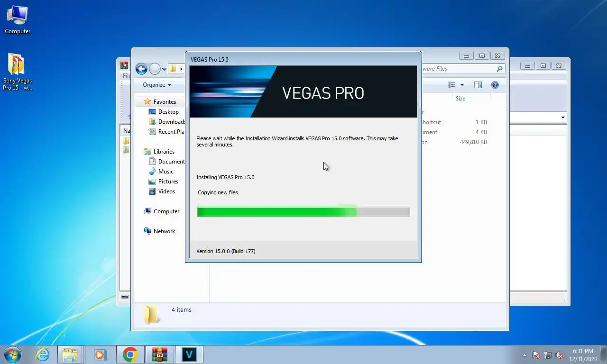607x364 pixels.
Task: Click the 4 KB document file row
Action: 455,132
